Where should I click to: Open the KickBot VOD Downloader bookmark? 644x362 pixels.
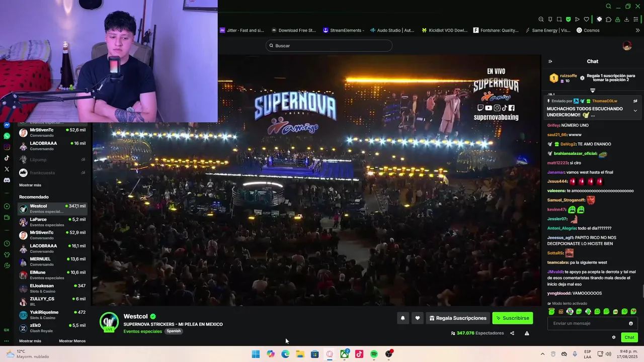[x=444, y=30]
